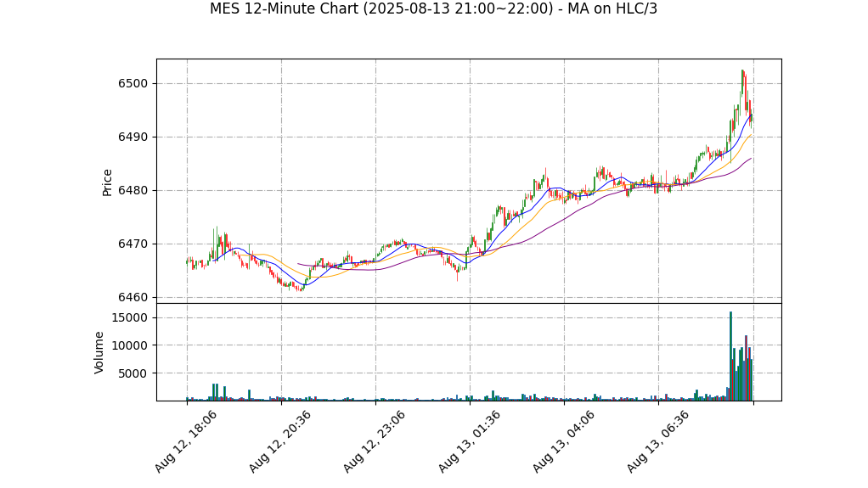Click the volume axis tick label 10000
Viewport: 868px width, 488px height.
click(129, 345)
